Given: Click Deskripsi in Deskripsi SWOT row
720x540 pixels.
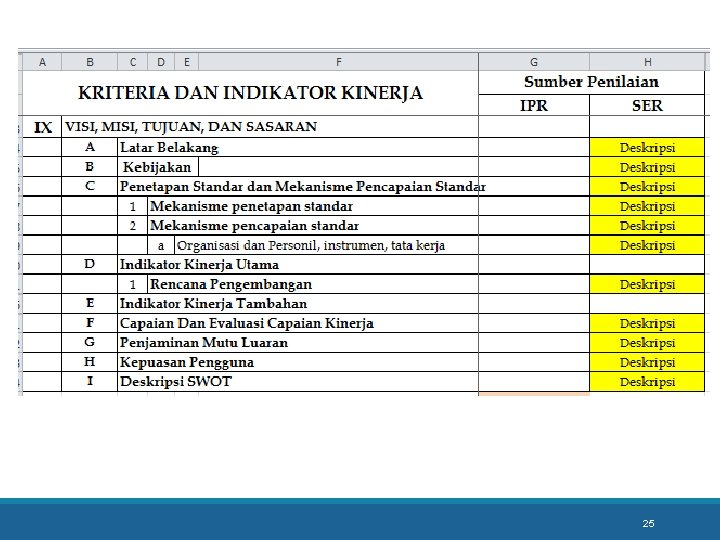Looking at the screenshot, I should [647, 382].
